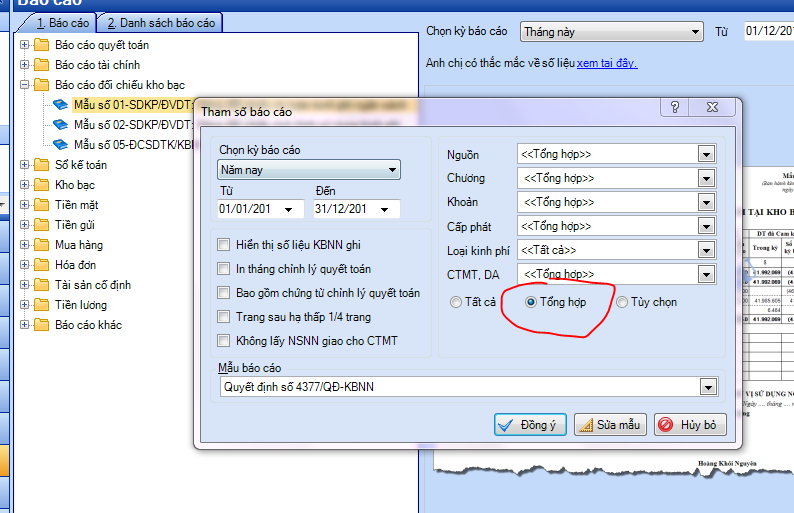Enable Hiển thị số liệu KBNN ghi checkbox
This screenshot has height=513, width=794.
point(224,244)
